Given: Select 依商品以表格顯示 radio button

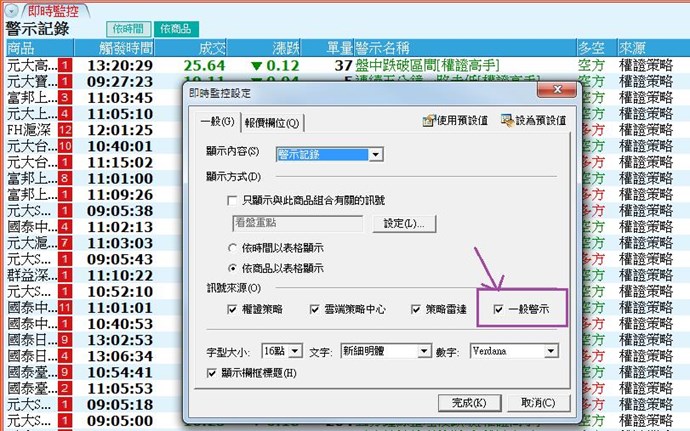Looking at the screenshot, I should 232,268.
